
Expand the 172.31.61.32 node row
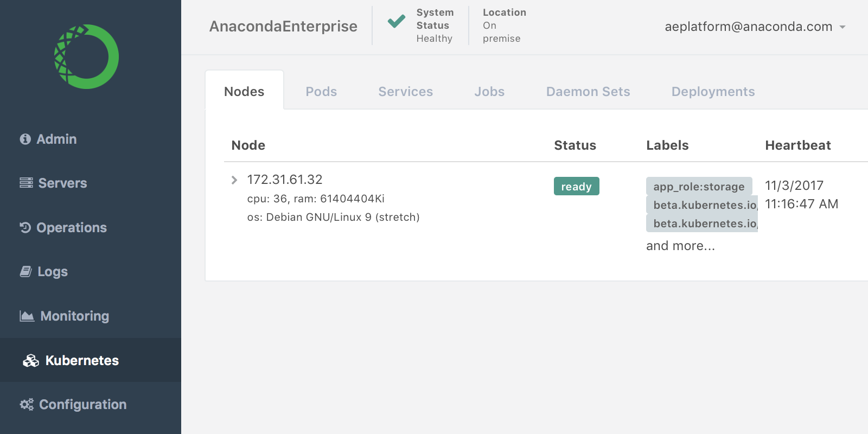point(234,180)
